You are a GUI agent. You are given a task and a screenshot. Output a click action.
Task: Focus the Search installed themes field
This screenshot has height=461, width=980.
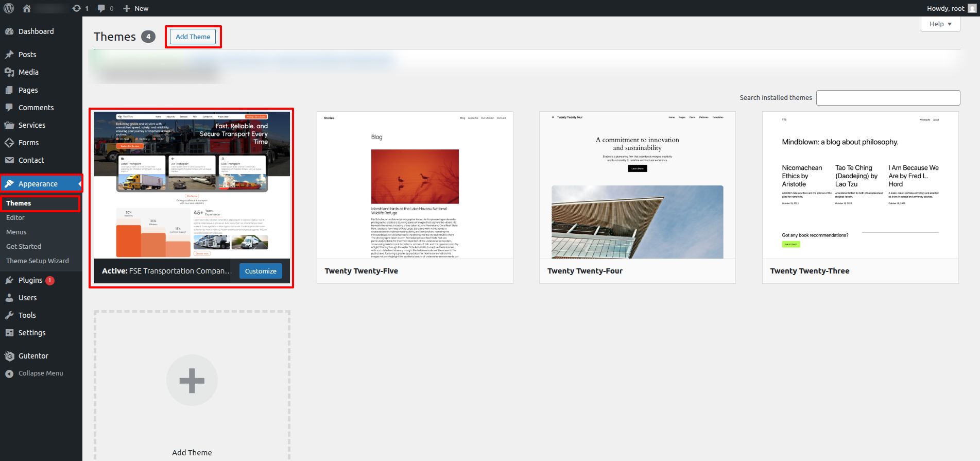coord(888,98)
